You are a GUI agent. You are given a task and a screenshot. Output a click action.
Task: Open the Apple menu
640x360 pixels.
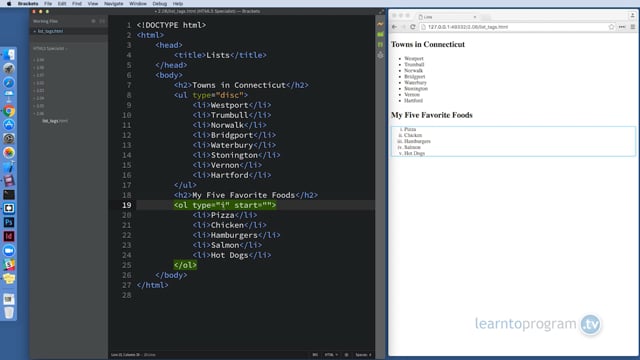coord(9,4)
